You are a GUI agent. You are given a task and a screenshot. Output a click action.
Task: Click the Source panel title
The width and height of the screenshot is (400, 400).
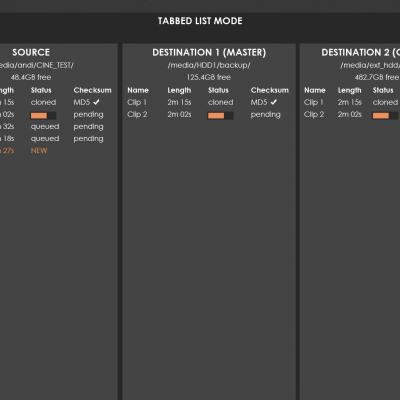tap(31, 52)
